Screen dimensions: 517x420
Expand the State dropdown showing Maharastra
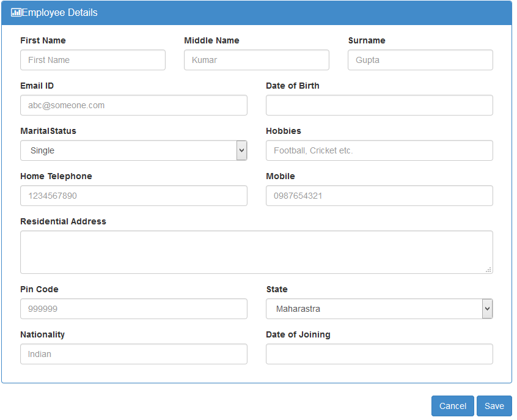click(x=379, y=309)
